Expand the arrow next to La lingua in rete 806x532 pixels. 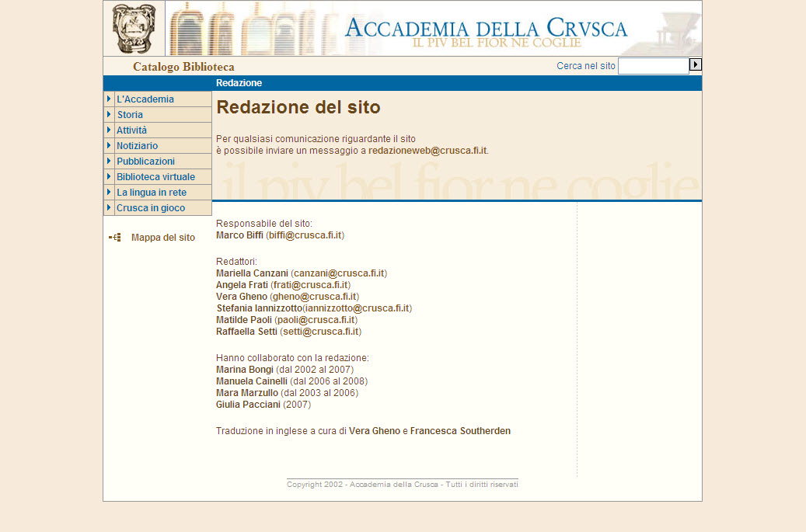pyautogui.click(x=109, y=192)
